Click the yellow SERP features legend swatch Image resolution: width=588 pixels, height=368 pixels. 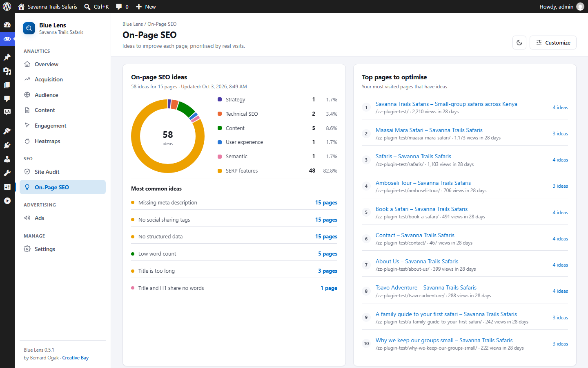click(220, 171)
